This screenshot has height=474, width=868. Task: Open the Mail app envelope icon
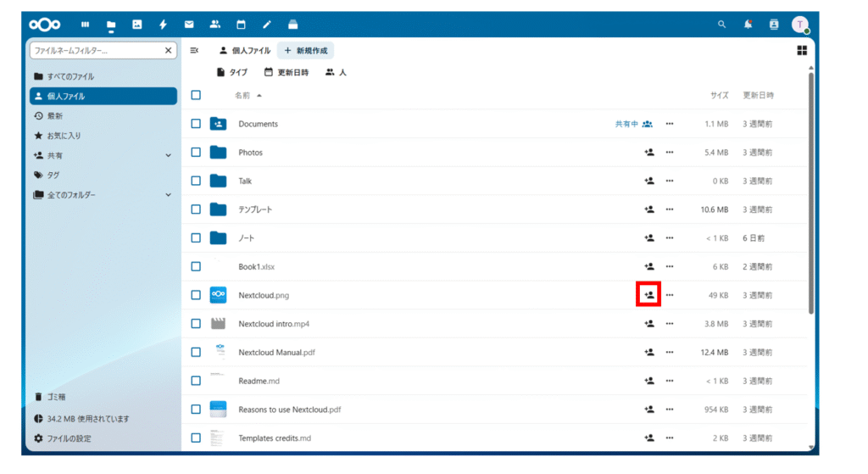189,25
